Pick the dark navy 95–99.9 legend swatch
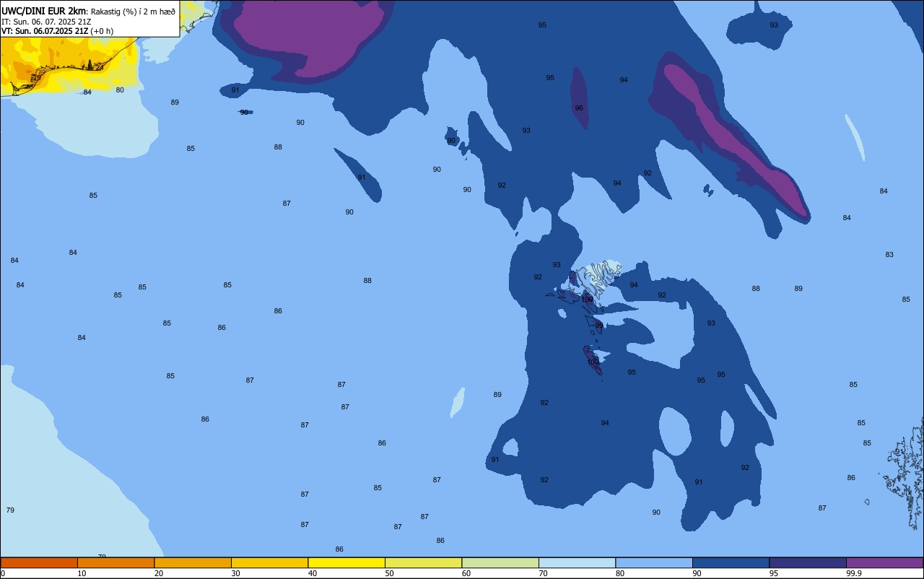 808,562
